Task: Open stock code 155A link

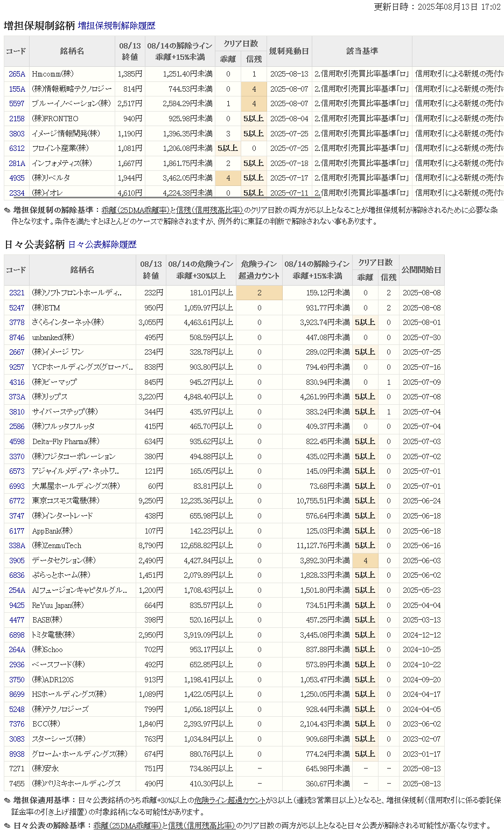Action: (x=17, y=89)
